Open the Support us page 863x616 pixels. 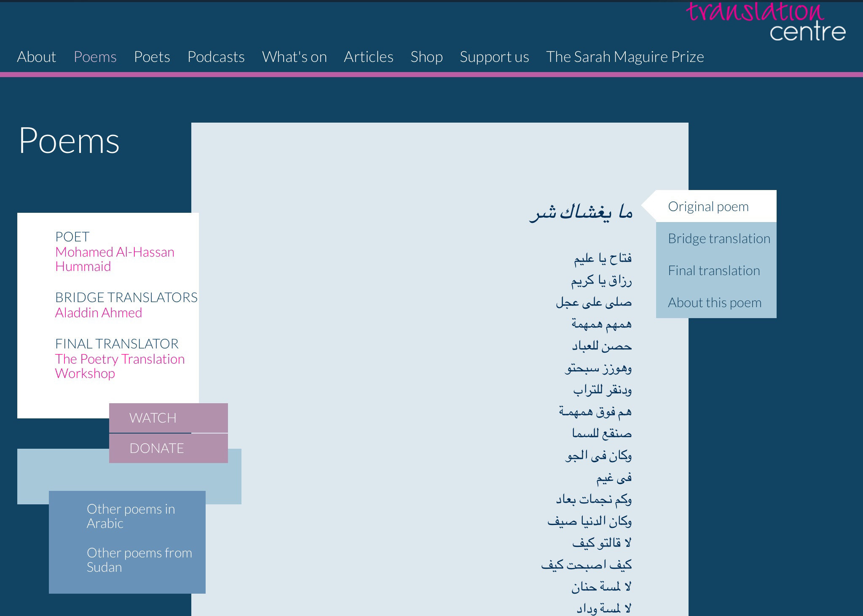[494, 57]
